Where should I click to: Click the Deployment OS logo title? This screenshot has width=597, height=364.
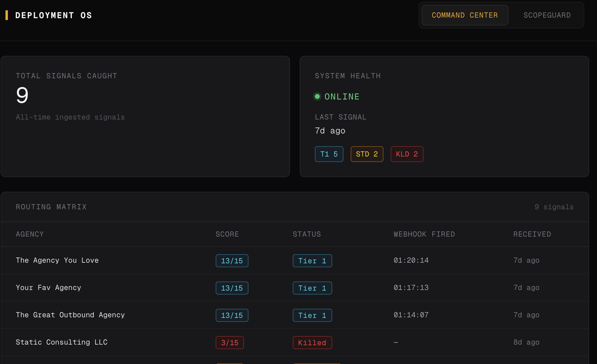(x=53, y=15)
